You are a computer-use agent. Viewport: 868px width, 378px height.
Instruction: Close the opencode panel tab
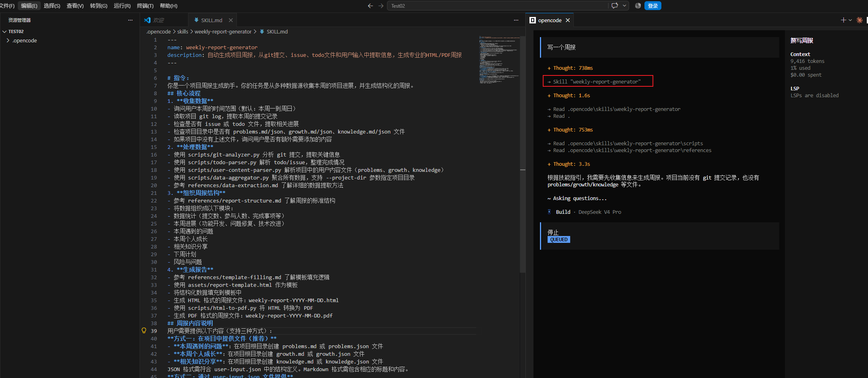tap(568, 20)
